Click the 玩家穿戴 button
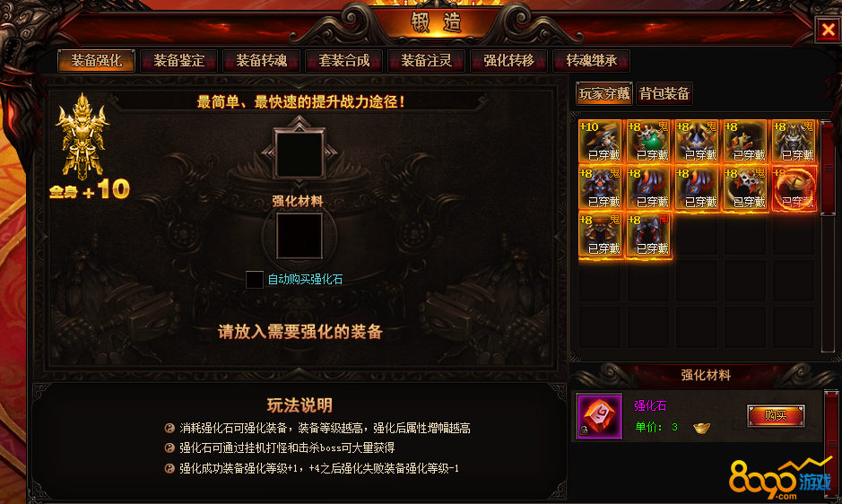Image resolution: width=842 pixels, height=504 pixels. pos(604,93)
